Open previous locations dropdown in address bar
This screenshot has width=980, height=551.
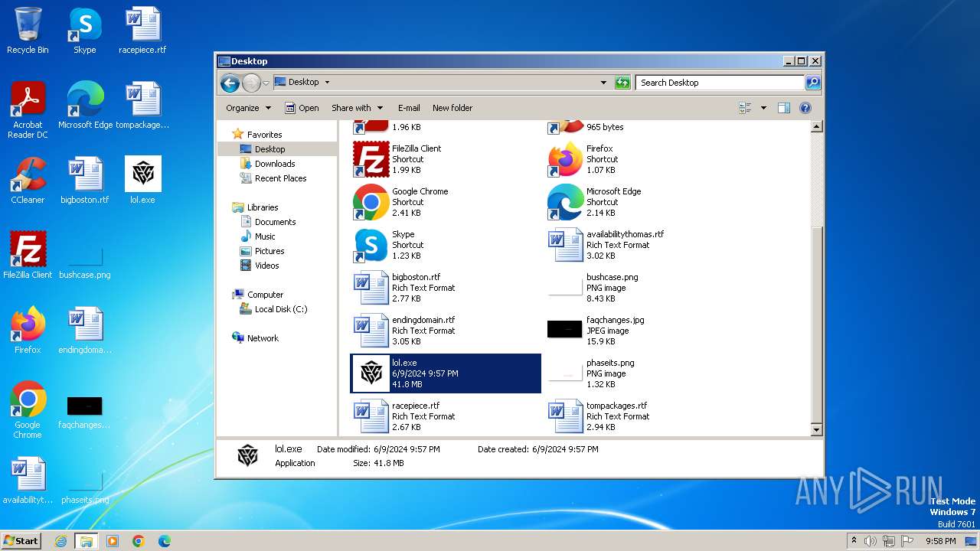(x=603, y=83)
